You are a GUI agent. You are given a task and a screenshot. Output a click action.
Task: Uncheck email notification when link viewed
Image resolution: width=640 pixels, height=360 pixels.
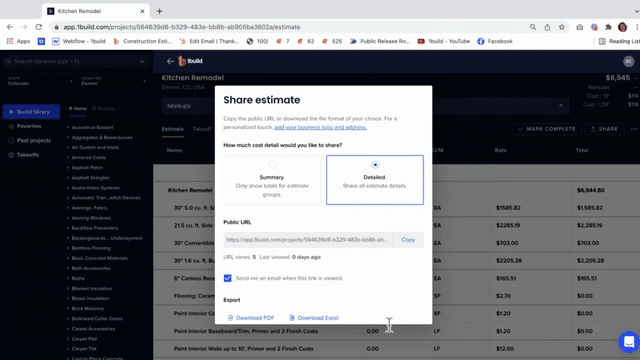(x=227, y=278)
